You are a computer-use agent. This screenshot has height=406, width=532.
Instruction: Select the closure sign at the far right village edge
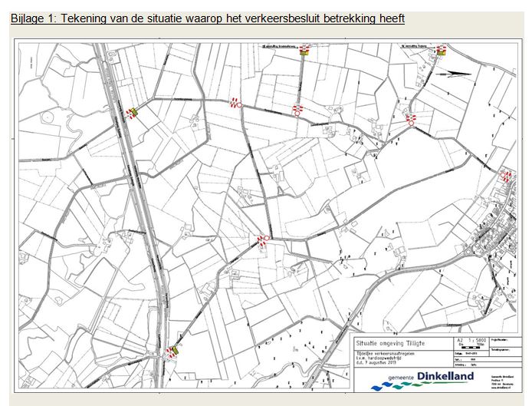click(x=505, y=175)
